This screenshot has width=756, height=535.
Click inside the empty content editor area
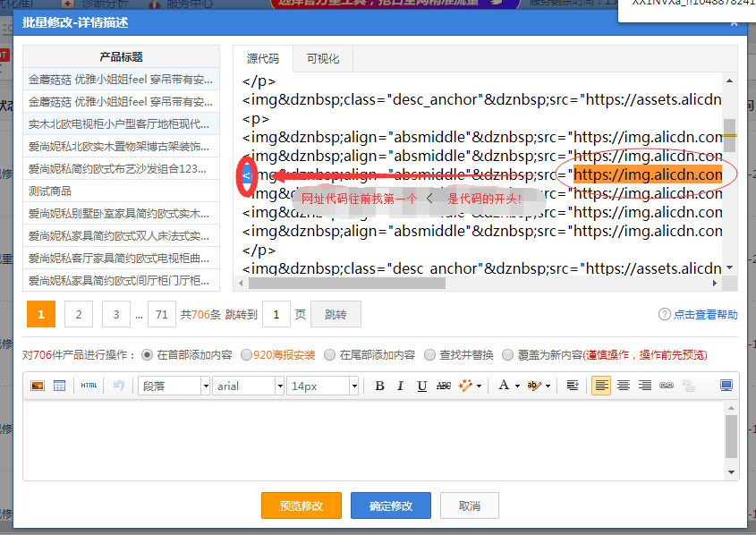click(x=374, y=439)
